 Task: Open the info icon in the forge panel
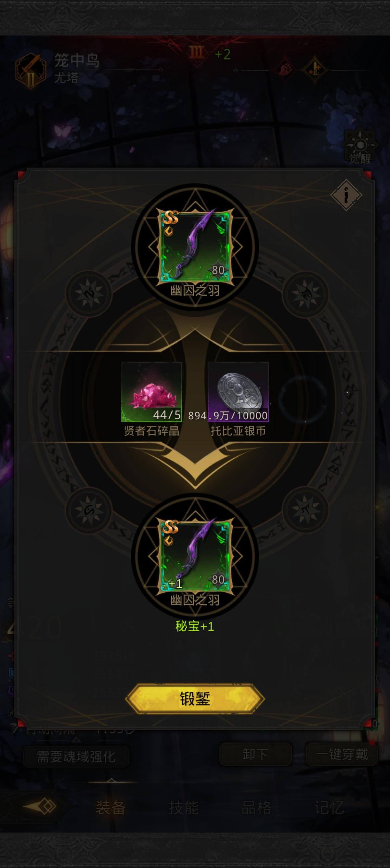tap(346, 195)
